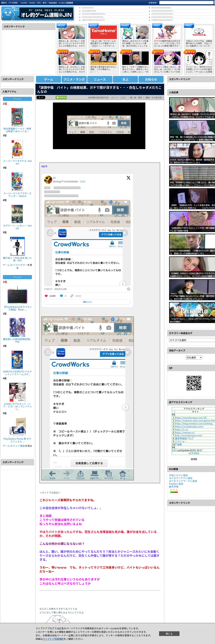Click the large phone screenshot image in article
215x644 pixels.
88,399
